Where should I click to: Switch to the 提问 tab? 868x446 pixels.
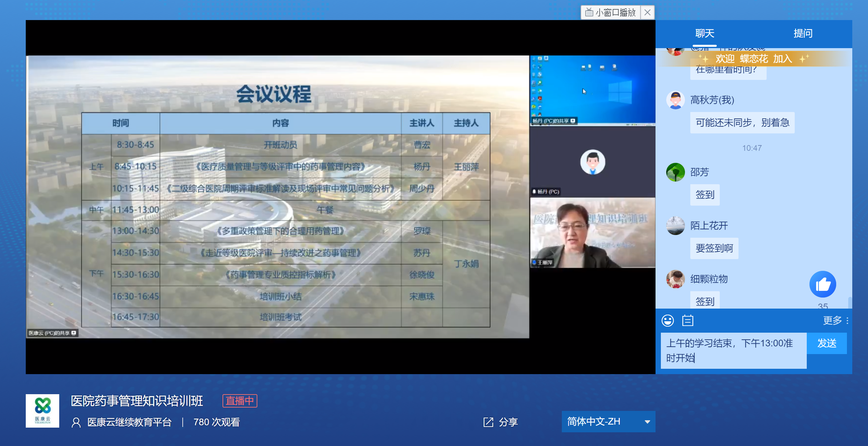tap(803, 33)
